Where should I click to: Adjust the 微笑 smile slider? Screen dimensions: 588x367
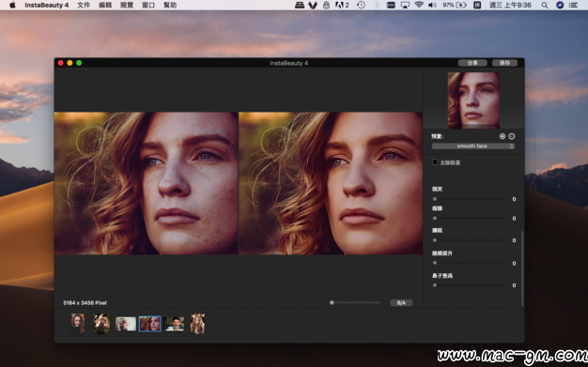(x=470, y=199)
